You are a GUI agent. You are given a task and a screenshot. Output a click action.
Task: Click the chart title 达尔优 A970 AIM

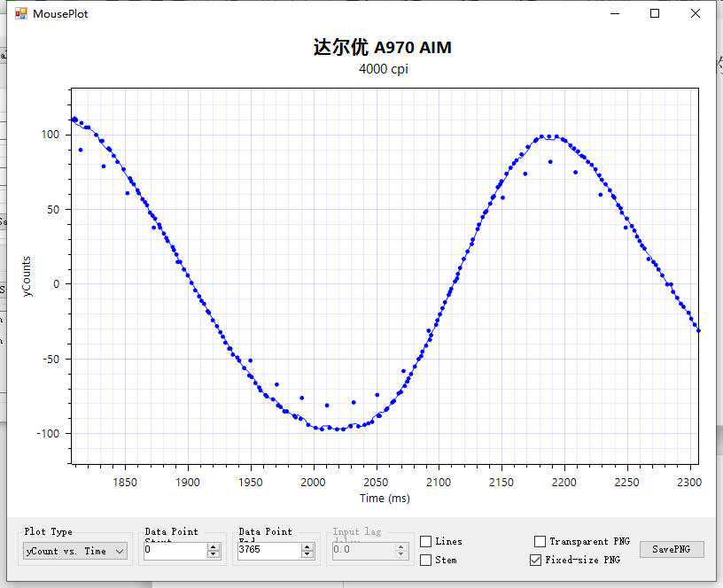[382, 48]
